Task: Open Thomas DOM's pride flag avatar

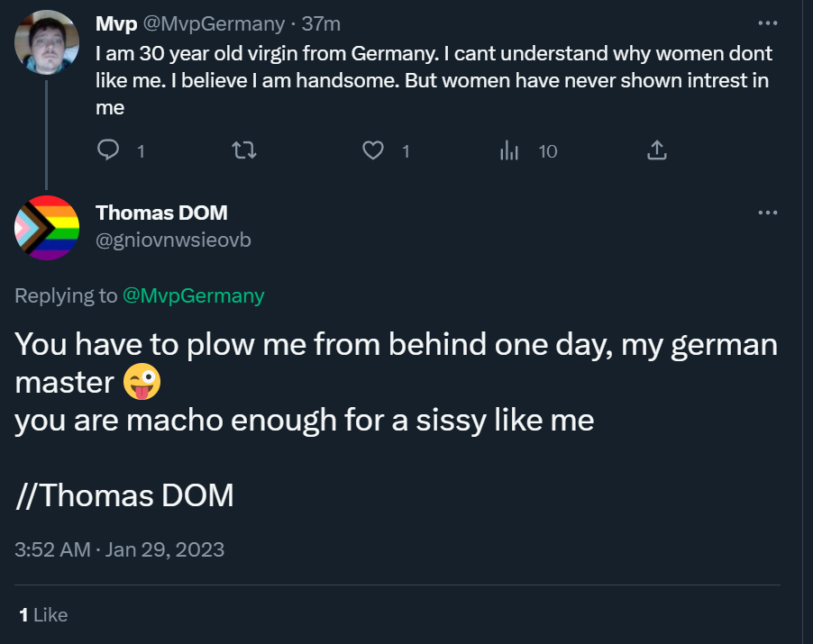Action: 47,228
